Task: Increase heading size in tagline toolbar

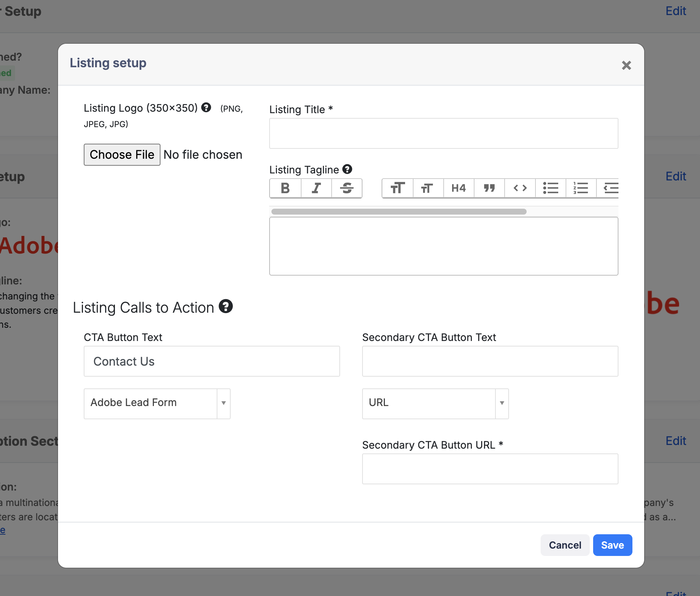Action: point(397,188)
